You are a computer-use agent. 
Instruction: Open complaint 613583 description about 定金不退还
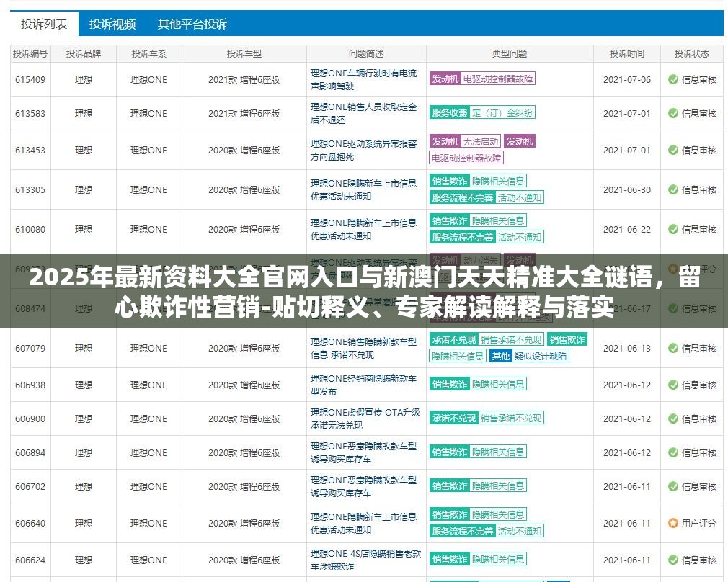click(363, 113)
